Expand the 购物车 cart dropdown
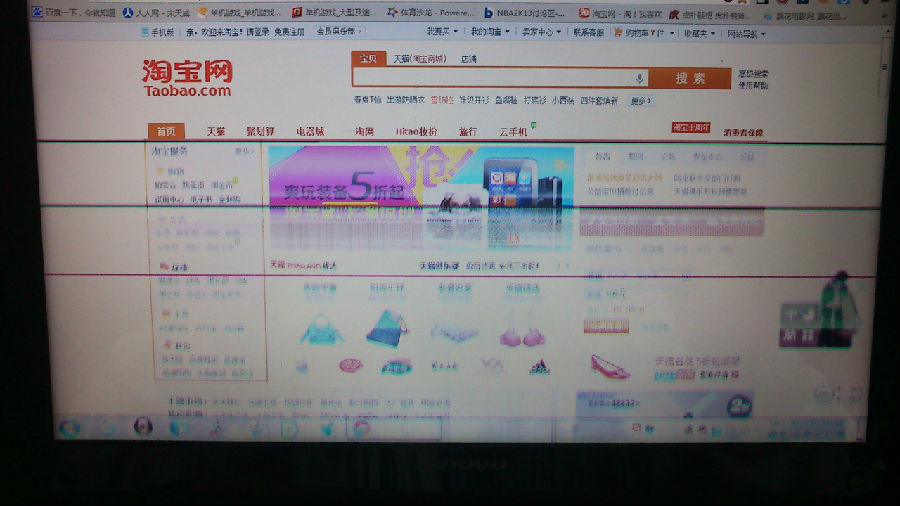 click(643, 33)
